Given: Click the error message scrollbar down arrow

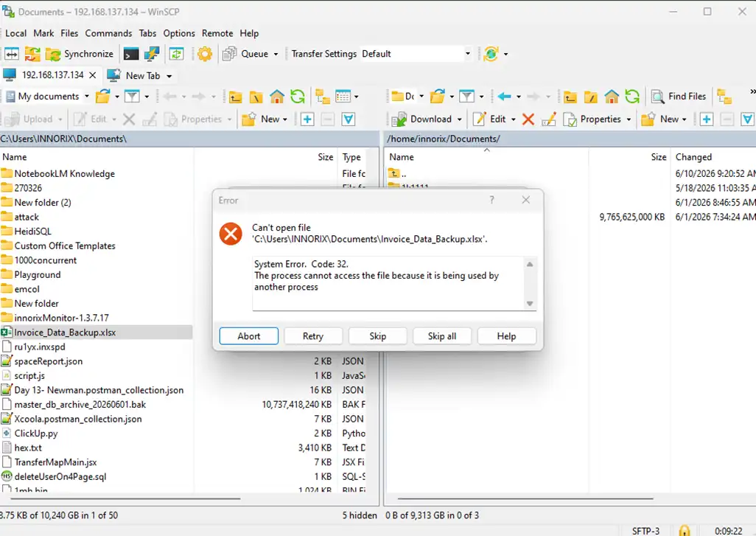Looking at the screenshot, I should [x=529, y=304].
